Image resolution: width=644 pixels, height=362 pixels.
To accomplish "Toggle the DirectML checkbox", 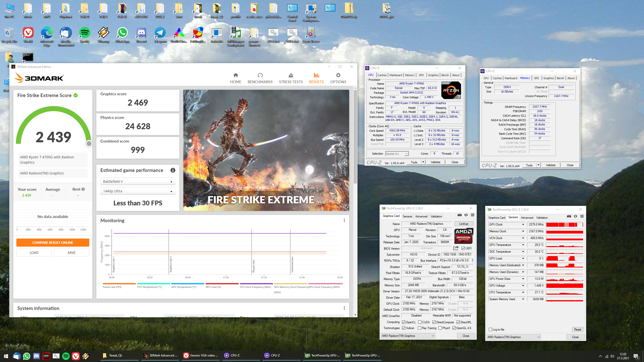I will [x=458, y=322].
